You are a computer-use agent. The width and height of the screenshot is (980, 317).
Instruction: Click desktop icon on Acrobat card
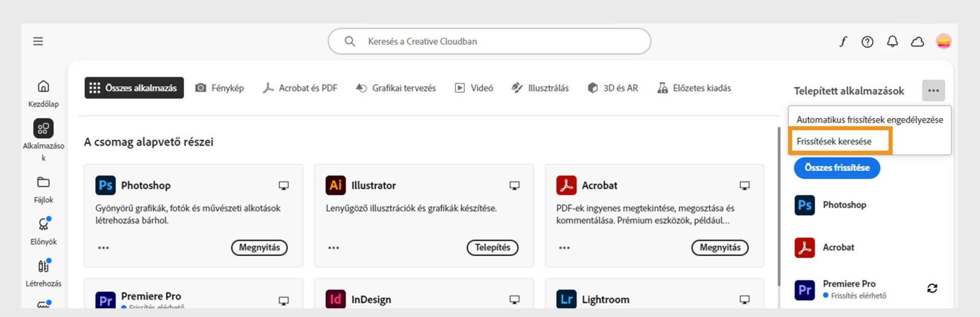click(745, 186)
